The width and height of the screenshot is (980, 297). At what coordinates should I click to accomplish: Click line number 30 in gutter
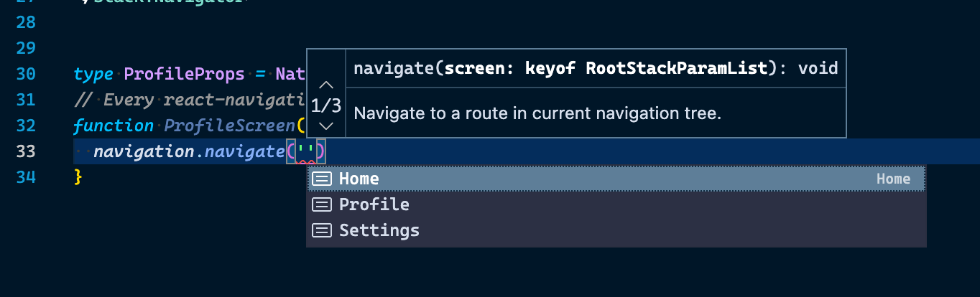pyautogui.click(x=26, y=74)
